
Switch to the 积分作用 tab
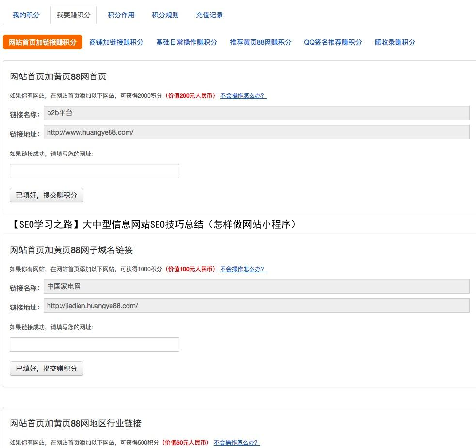tap(121, 15)
